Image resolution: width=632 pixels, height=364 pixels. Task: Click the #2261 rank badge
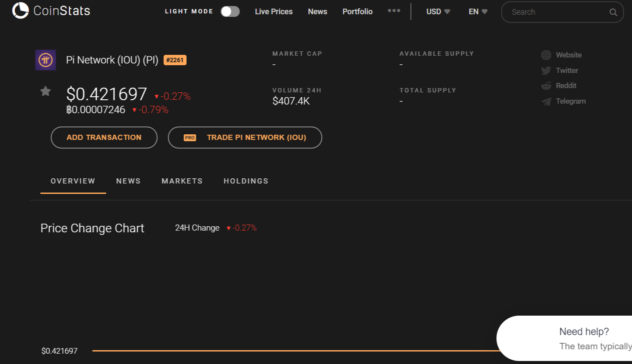tap(175, 60)
